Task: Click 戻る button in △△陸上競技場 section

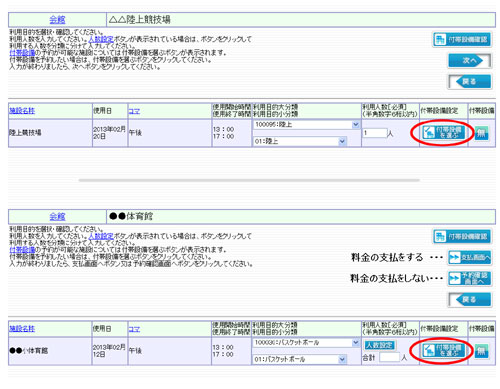Action: pos(470,81)
